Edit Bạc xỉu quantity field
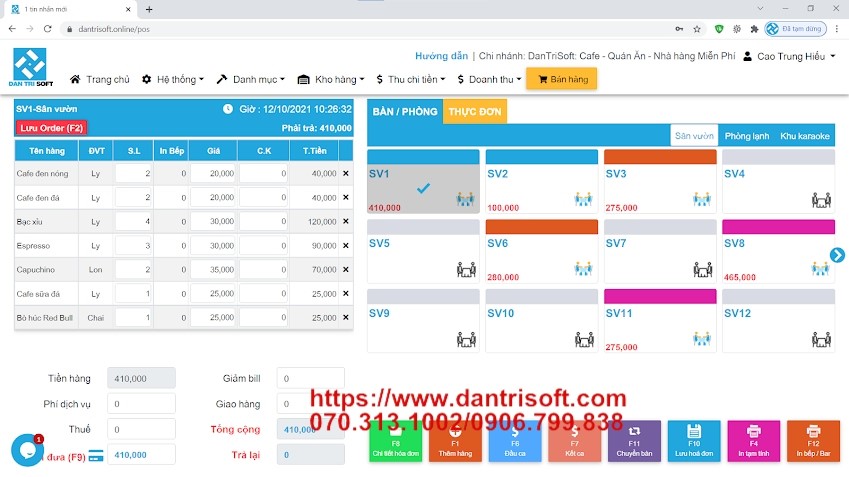 (133, 221)
